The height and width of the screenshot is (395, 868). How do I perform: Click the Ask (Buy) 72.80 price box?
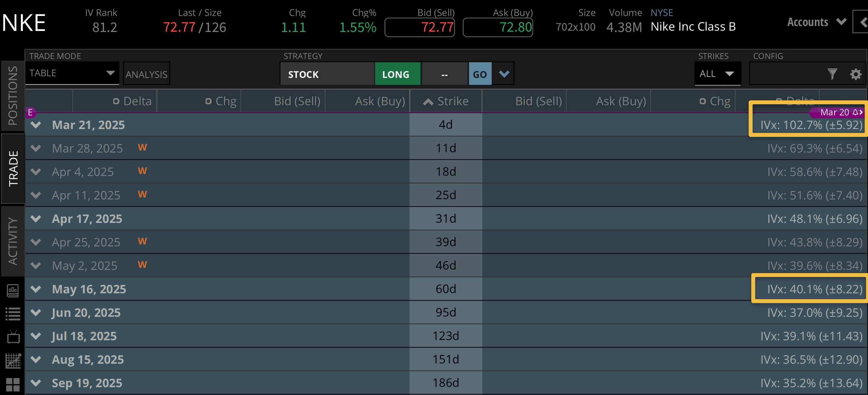(498, 27)
